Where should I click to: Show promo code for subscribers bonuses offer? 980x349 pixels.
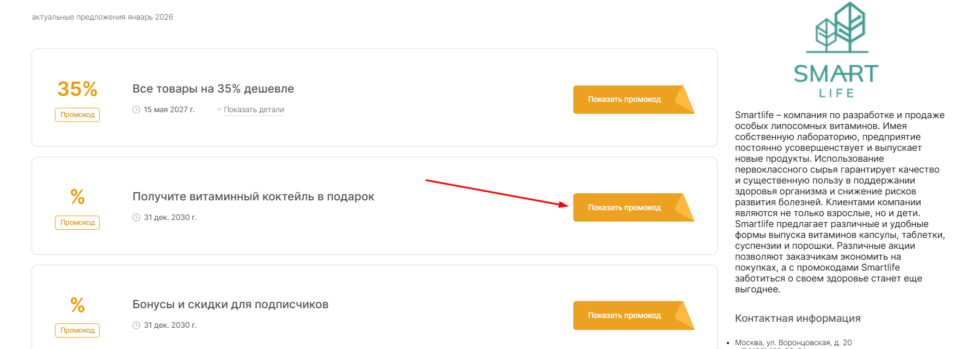(624, 315)
